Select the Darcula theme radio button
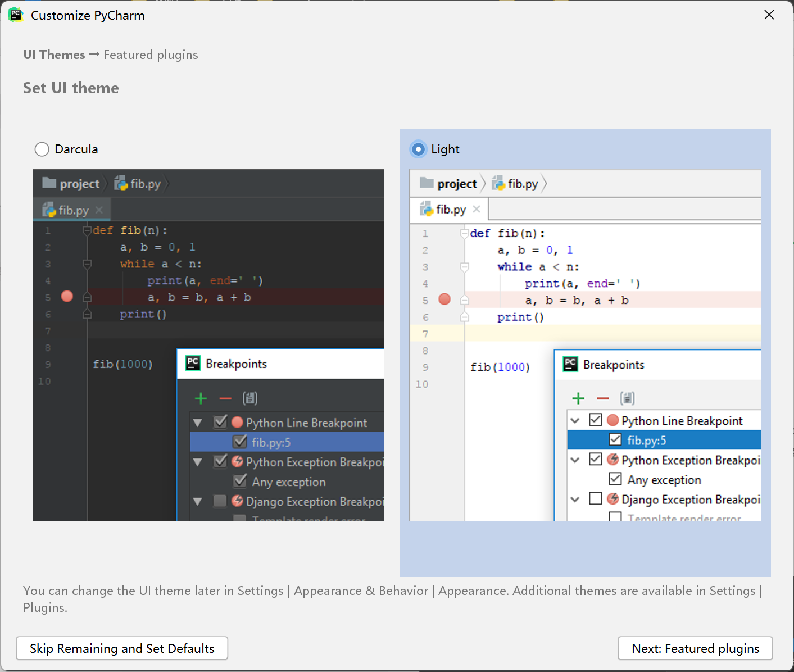Image resolution: width=794 pixels, height=672 pixels. tap(42, 149)
